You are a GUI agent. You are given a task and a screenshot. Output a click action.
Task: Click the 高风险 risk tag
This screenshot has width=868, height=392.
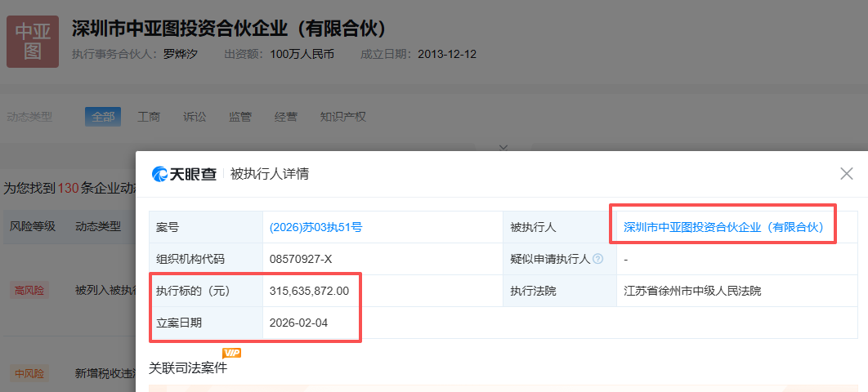29,290
